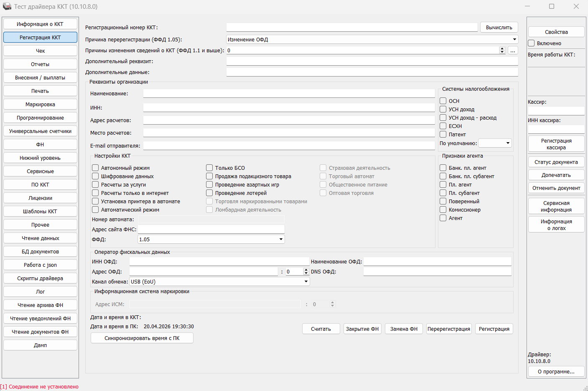
Task: Open the Свойства button
Action: 556,32
